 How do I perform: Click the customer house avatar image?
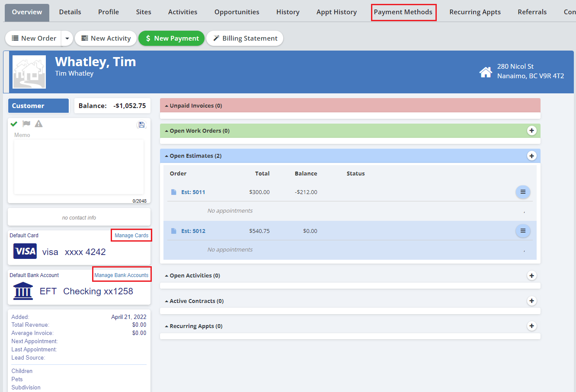29,72
